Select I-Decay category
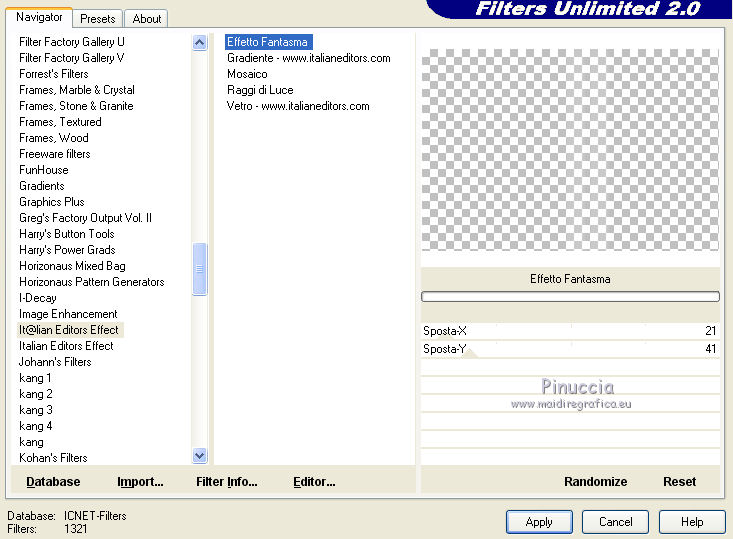The width and height of the screenshot is (733, 539). tap(37, 298)
